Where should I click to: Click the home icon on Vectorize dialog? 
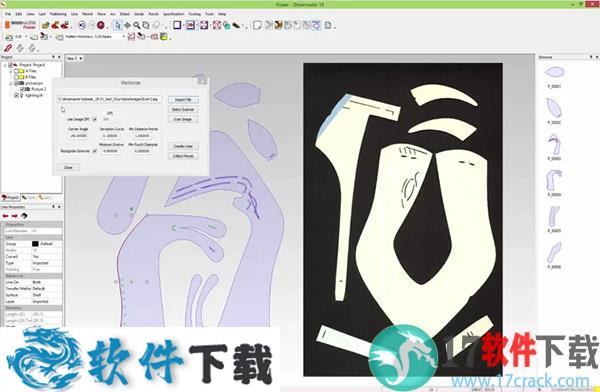click(x=202, y=81)
